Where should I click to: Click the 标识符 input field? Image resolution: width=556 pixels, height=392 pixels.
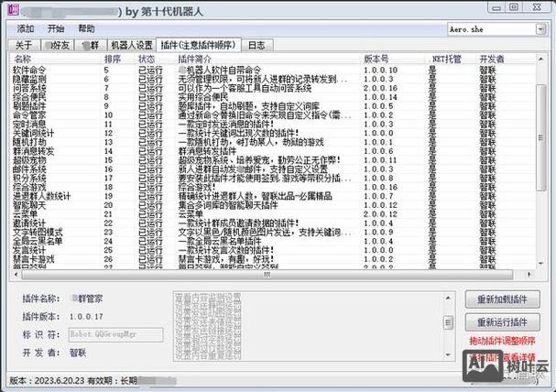116,334
